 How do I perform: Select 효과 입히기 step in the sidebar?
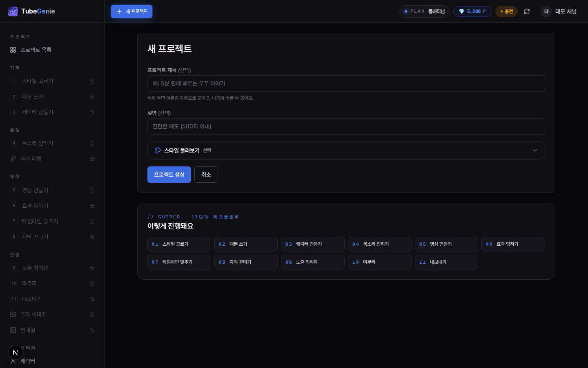coord(52,206)
